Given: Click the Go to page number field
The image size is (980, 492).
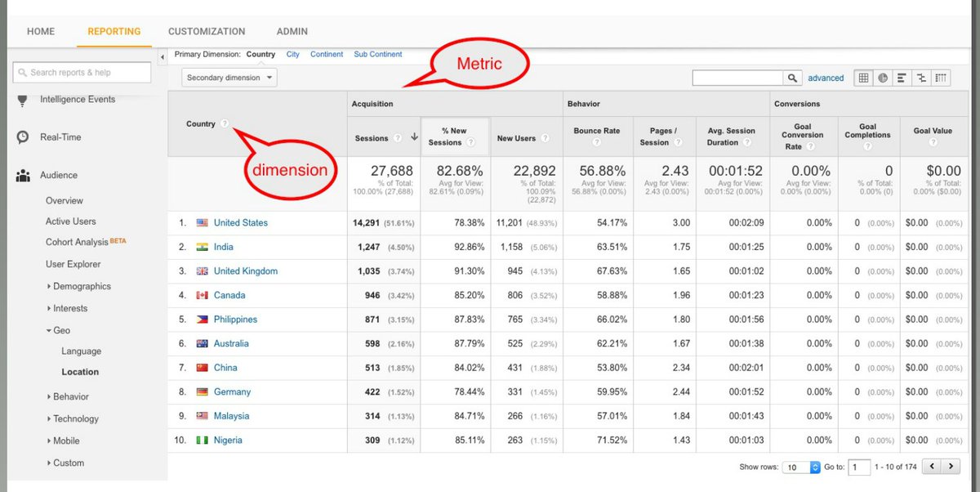Looking at the screenshot, I should (x=859, y=467).
